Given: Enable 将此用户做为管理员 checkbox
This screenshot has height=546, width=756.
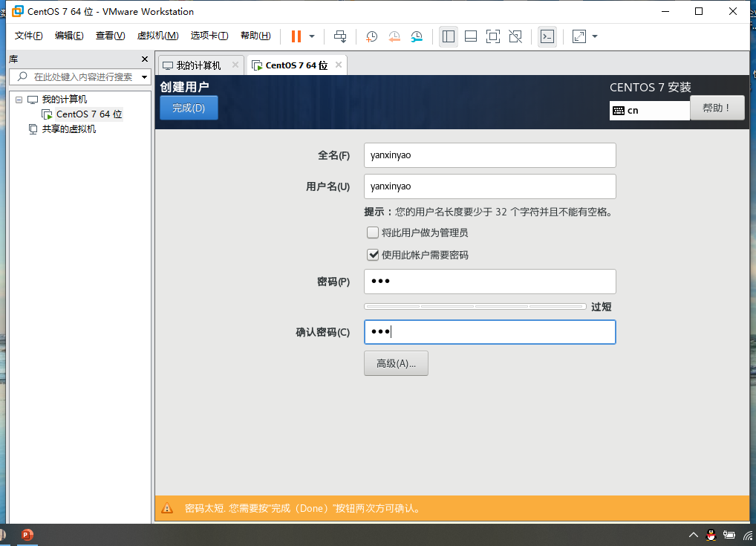Looking at the screenshot, I should tap(372, 233).
